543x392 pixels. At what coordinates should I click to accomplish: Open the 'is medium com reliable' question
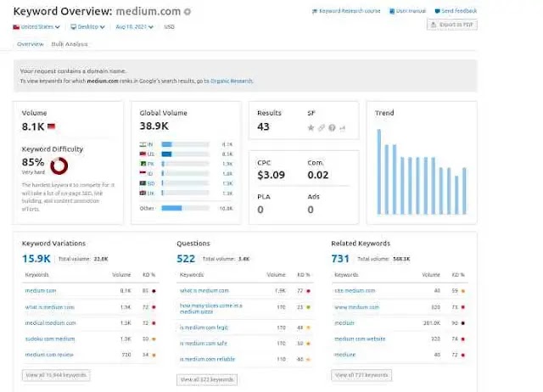207,359
